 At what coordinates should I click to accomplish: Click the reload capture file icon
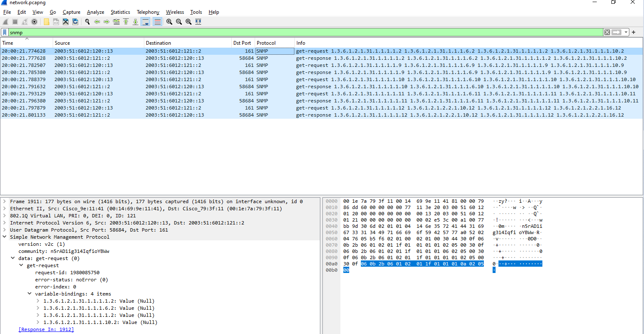point(75,22)
